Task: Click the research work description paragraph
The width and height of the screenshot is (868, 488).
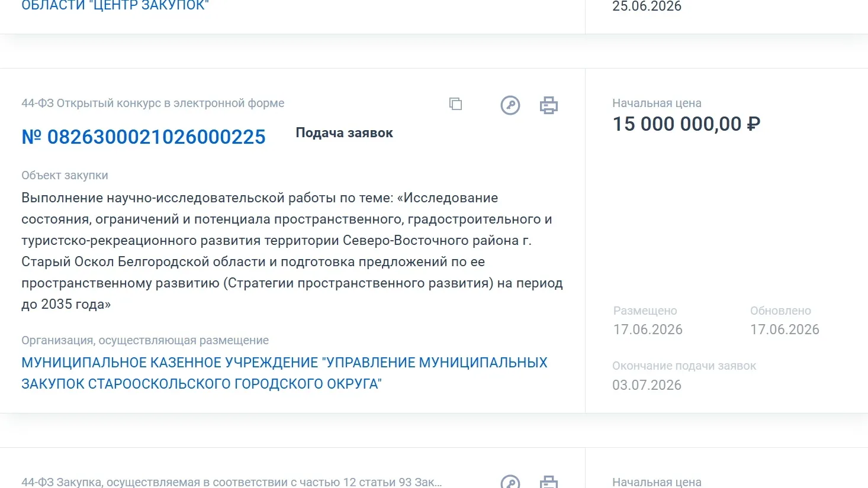Action: pos(292,251)
